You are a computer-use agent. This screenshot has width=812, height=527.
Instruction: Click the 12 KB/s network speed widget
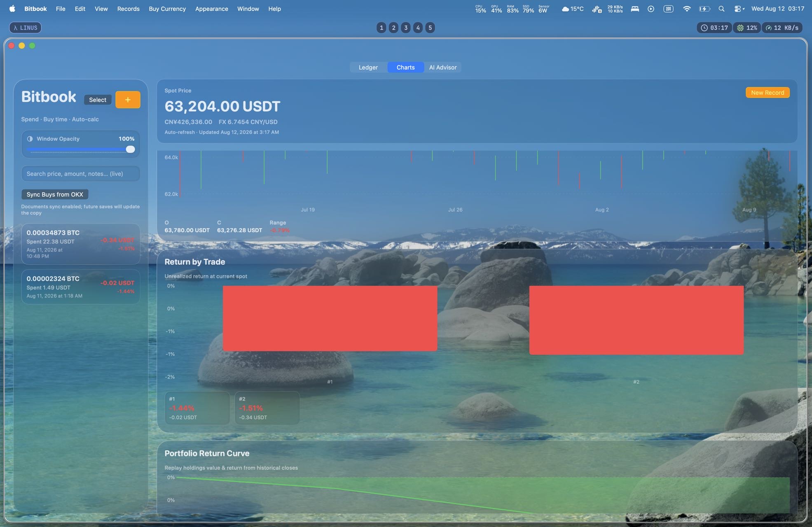(x=782, y=28)
